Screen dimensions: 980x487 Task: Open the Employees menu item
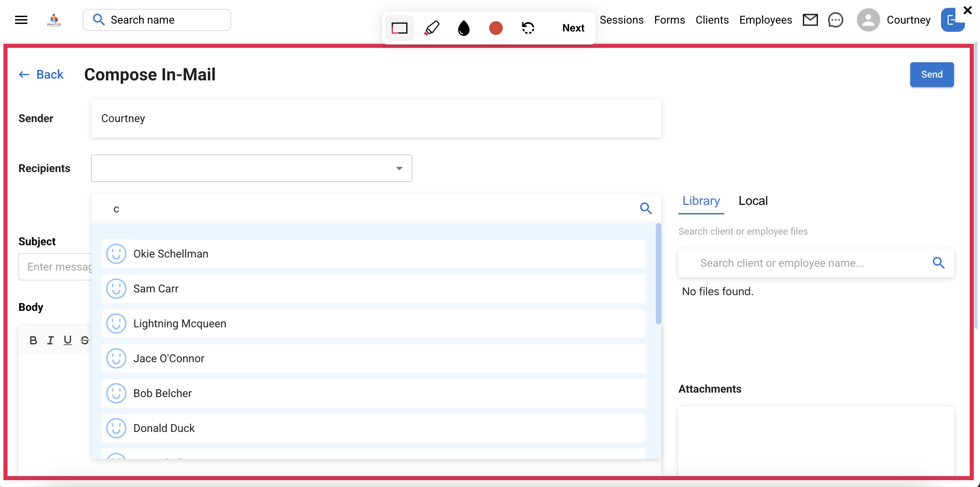(x=766, y=20)
